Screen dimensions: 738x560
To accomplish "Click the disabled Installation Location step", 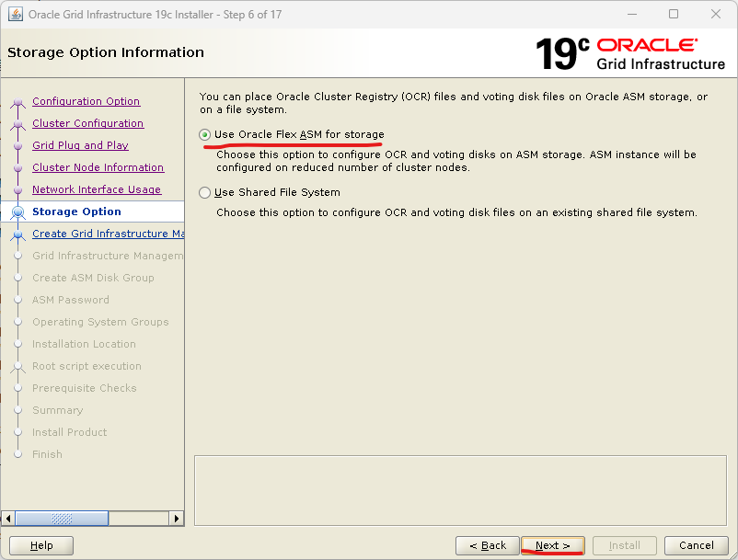I will (84, 344).
